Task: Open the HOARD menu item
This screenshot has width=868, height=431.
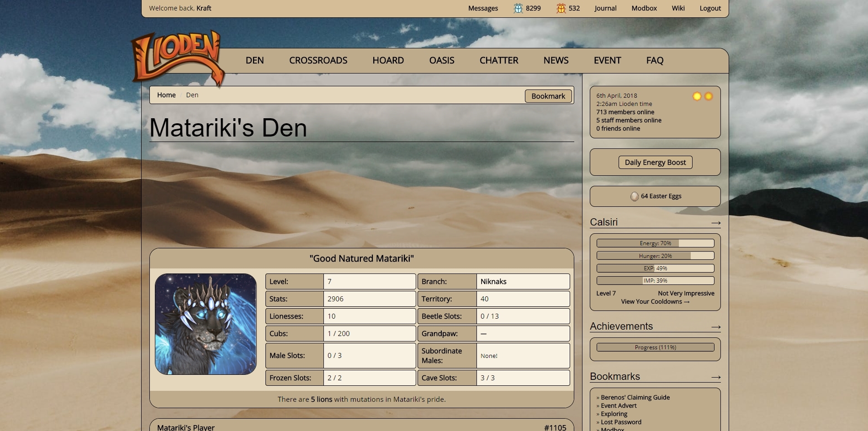Action: (388, 60)
